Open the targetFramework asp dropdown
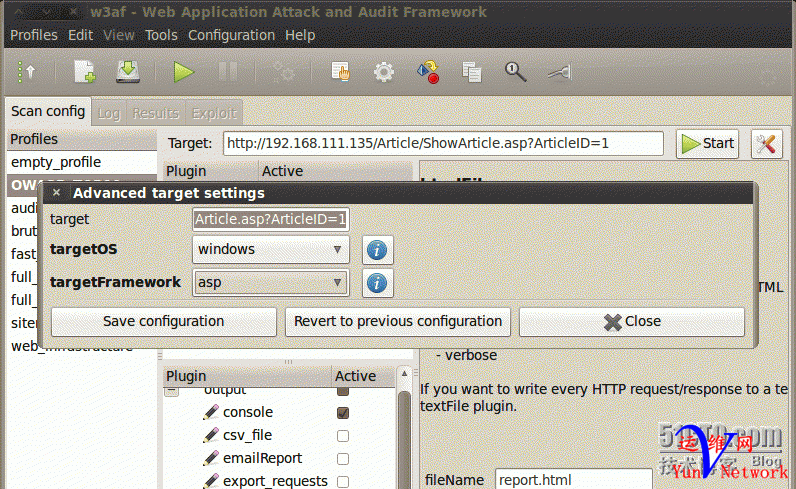 pyautogui.click(x=271, y=282)
